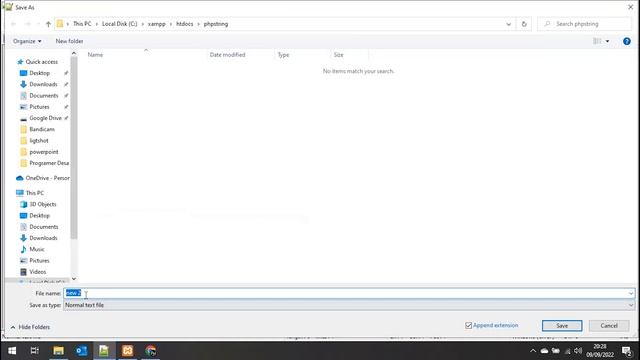Expand the view options dropdown arrow
Viewport: 640px width, 360px height.
[607, 41]
